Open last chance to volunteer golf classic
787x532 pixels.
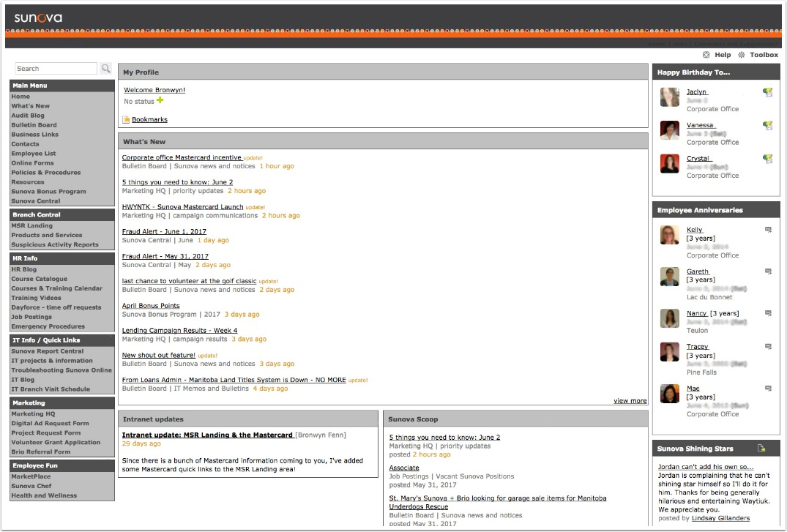tap(189, 281)
